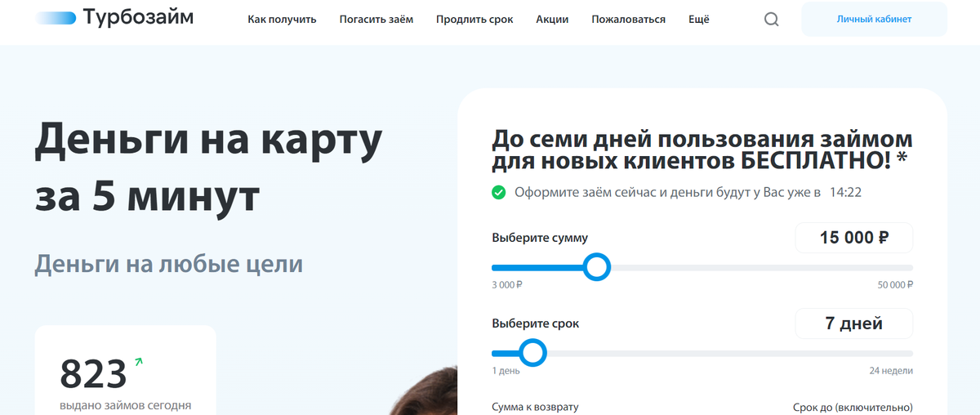Click the 50 000 ₽ maximum label
Screen dimensions: 980x415
click(896, 285)
